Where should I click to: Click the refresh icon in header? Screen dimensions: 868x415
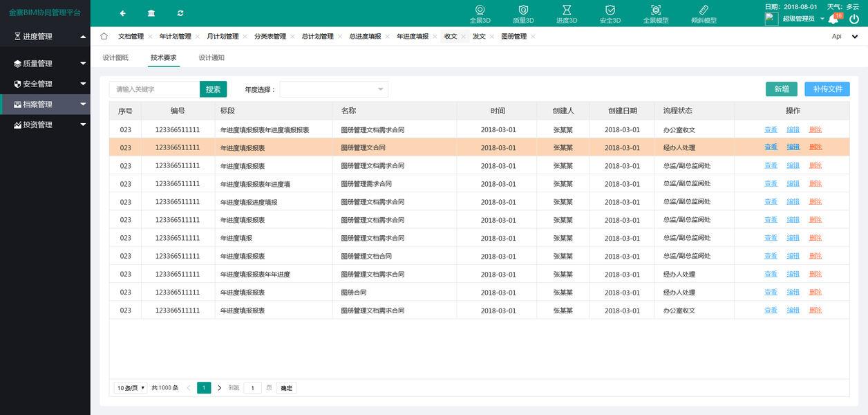[x=180, y=13]
